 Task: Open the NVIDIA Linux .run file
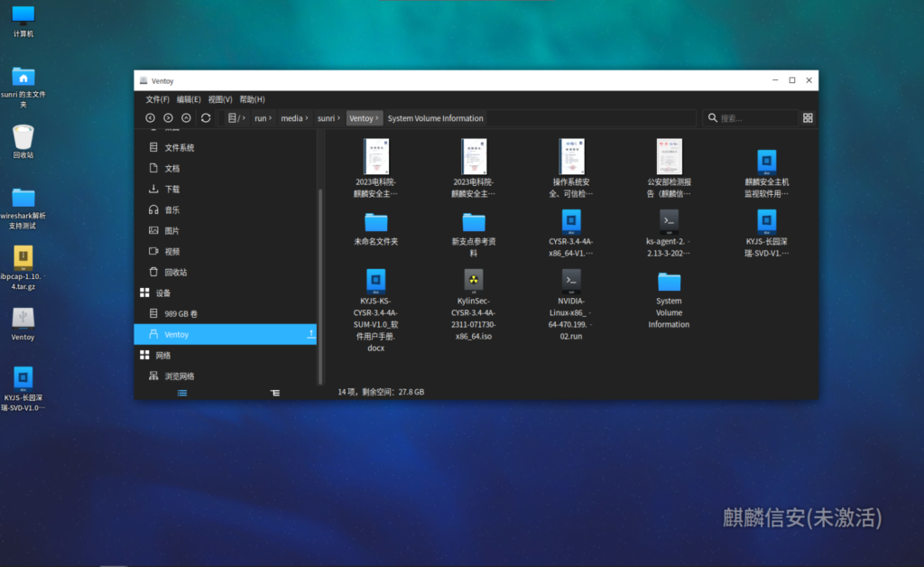coord(570,279)
